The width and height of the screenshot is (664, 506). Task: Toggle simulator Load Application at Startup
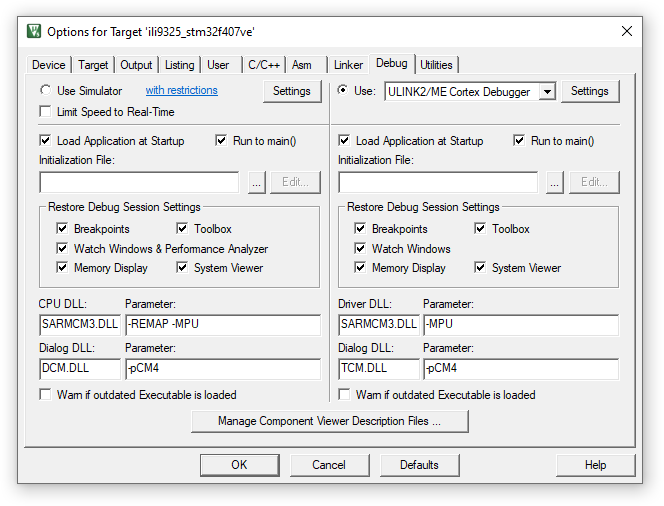(45, 140)
